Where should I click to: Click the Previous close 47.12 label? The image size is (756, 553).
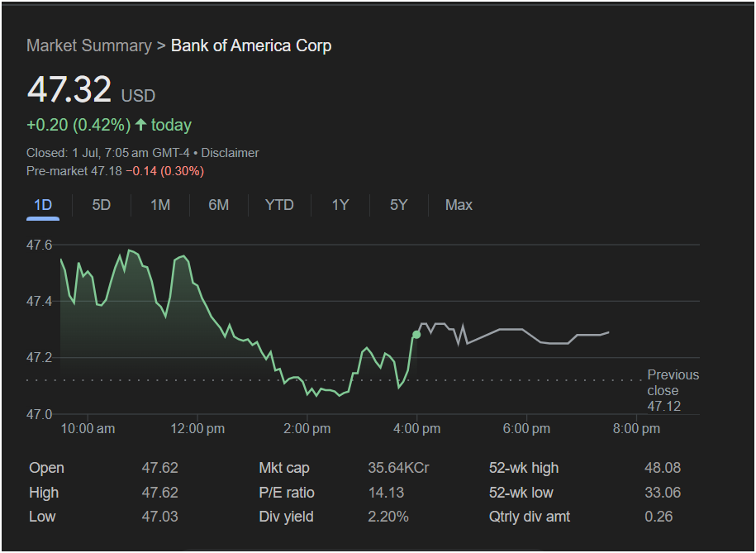673,390
